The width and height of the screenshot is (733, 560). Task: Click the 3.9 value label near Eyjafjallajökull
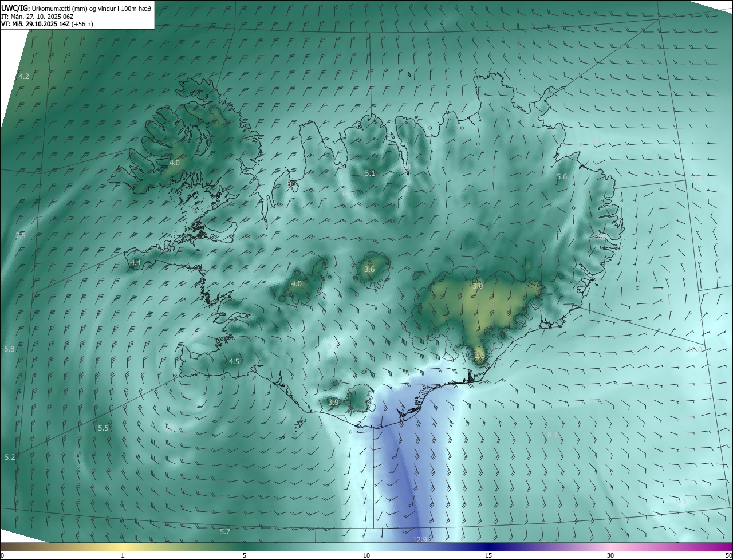click(333, 402)
